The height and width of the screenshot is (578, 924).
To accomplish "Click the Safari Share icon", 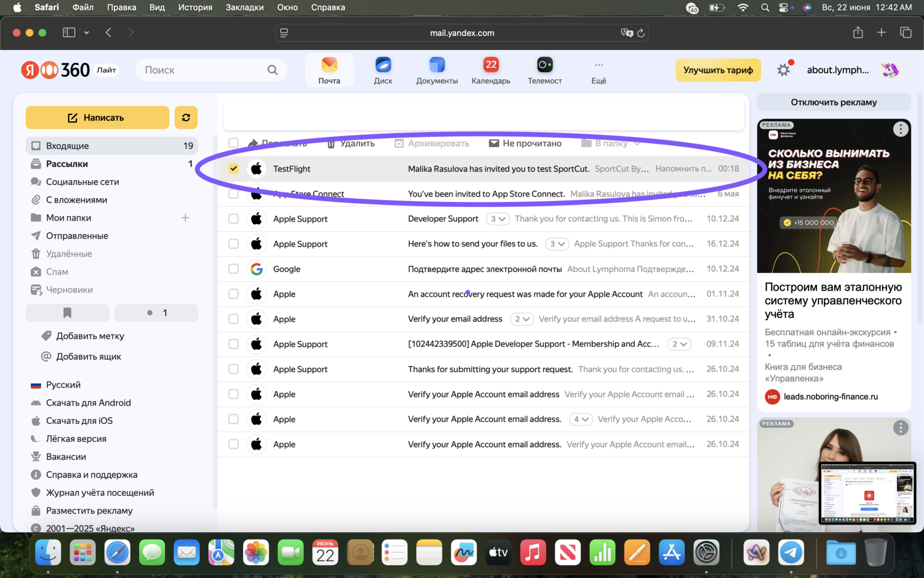I will click(857, 32).
